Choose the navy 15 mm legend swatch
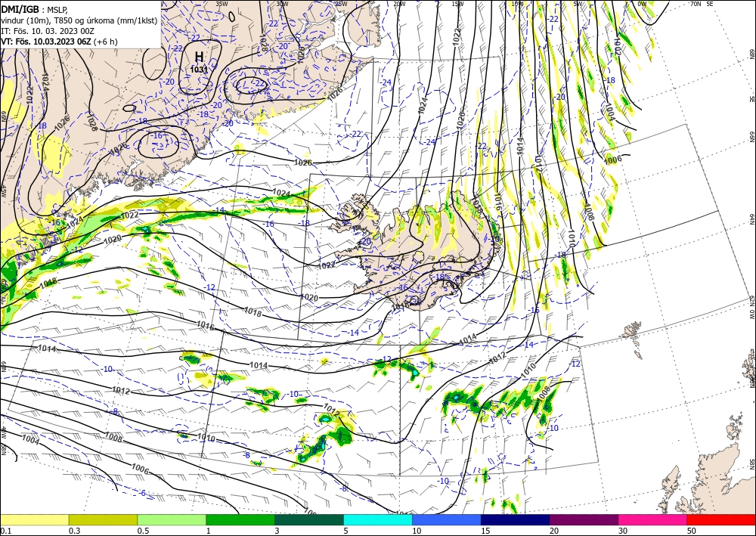Image resolution: width=756 pixels, height=536 pixels. [516, 519]
